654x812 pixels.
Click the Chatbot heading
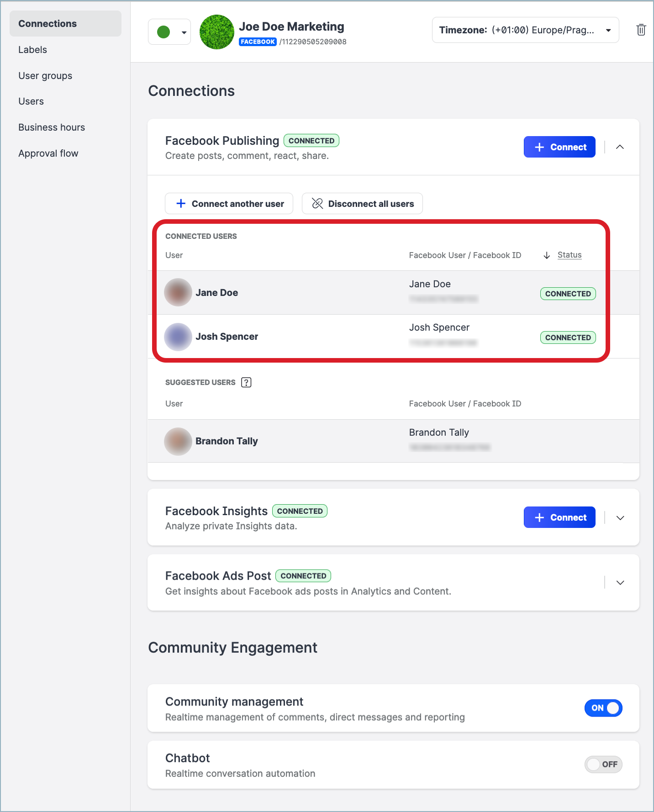point(187,758)
